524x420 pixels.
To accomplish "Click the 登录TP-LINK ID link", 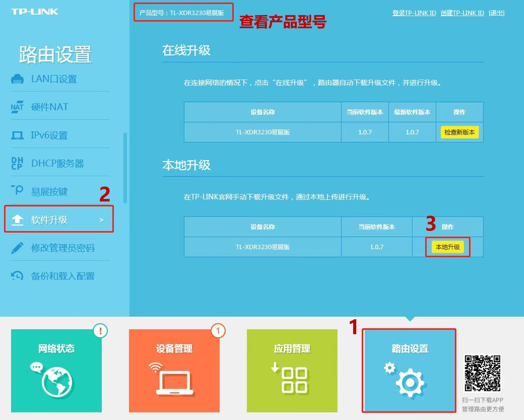I will coord(414,13).
